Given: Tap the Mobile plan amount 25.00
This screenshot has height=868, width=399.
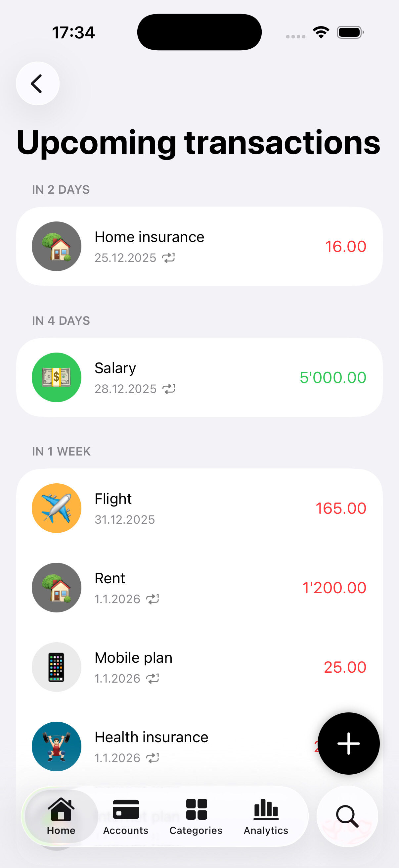Looking at the screenshot, I should (345, 667).
